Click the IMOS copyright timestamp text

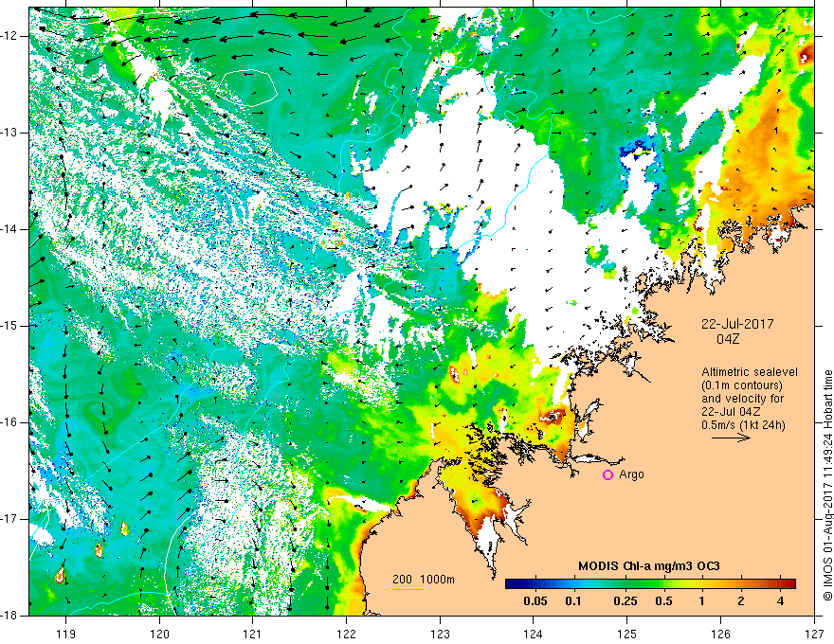click(x=827, y=485)
